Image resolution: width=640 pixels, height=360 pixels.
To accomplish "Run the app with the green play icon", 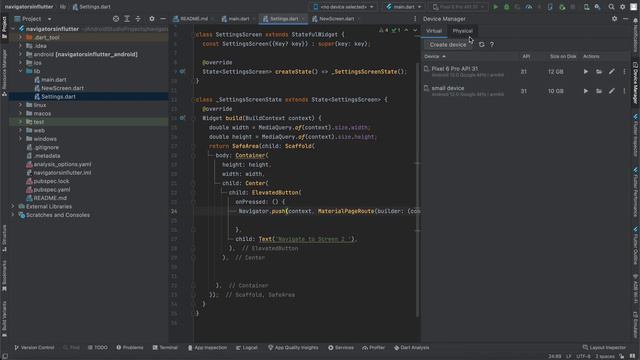I will (495, 7).
